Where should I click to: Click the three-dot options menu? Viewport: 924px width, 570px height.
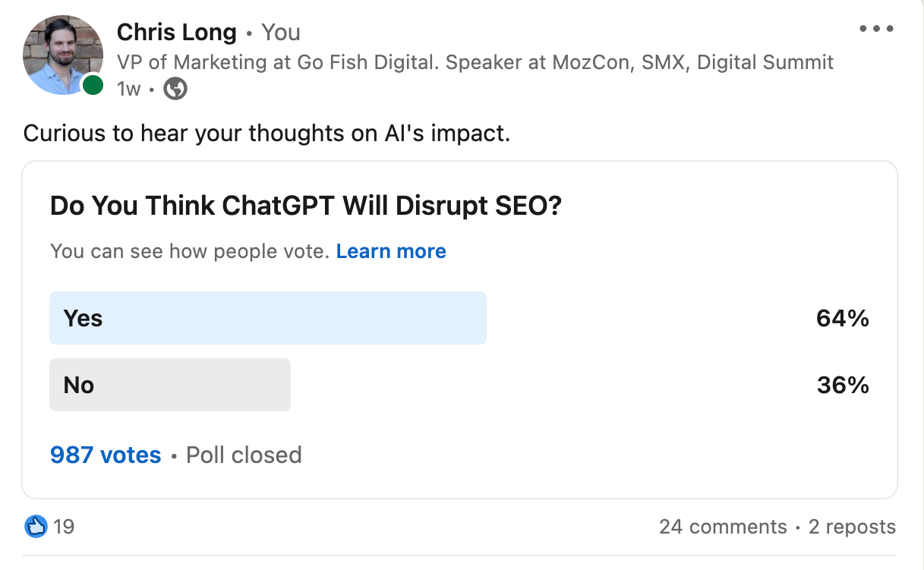pyautogui.click(x=876, y=28)
